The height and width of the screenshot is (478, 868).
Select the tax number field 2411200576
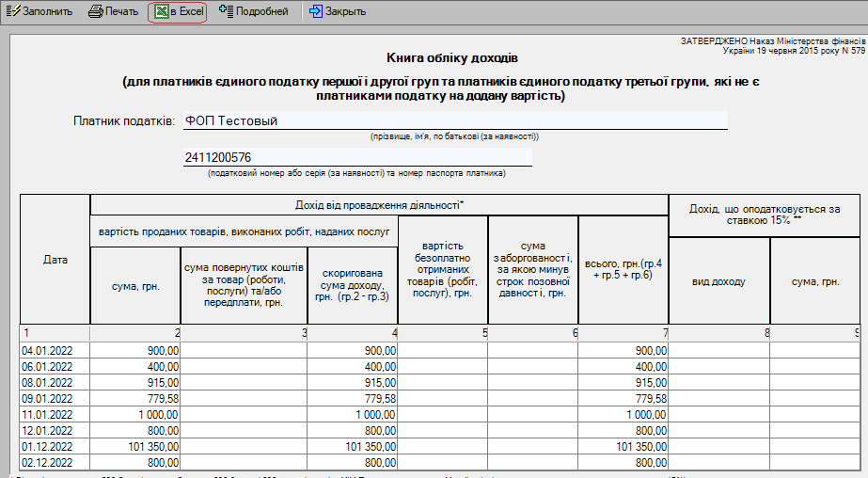(357, 157)
